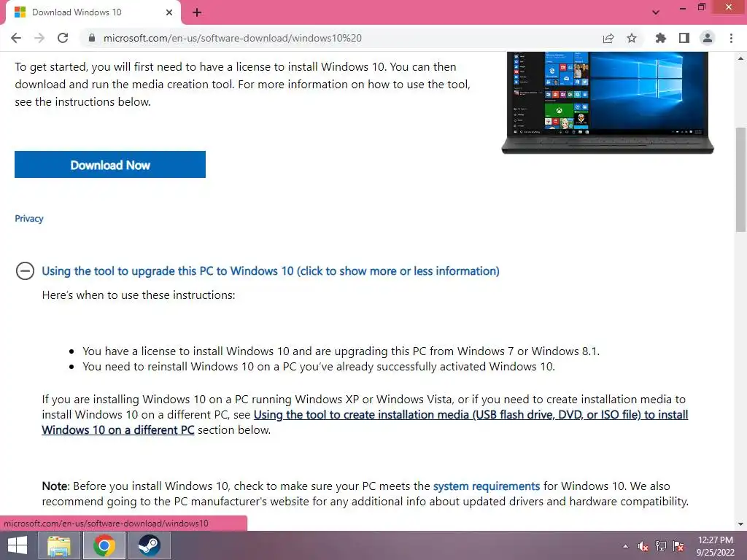Minimize the Chrome window

pos(683,7)
